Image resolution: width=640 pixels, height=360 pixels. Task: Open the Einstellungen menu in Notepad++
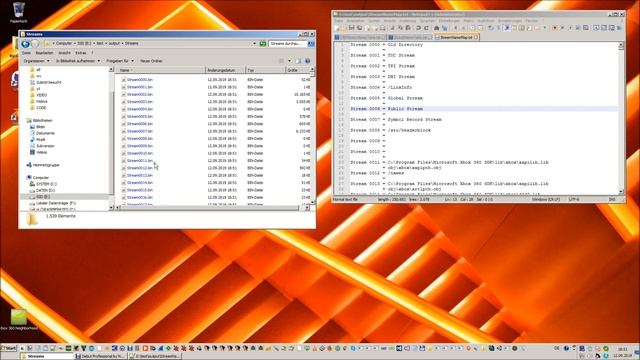click(x=449, y=20)
